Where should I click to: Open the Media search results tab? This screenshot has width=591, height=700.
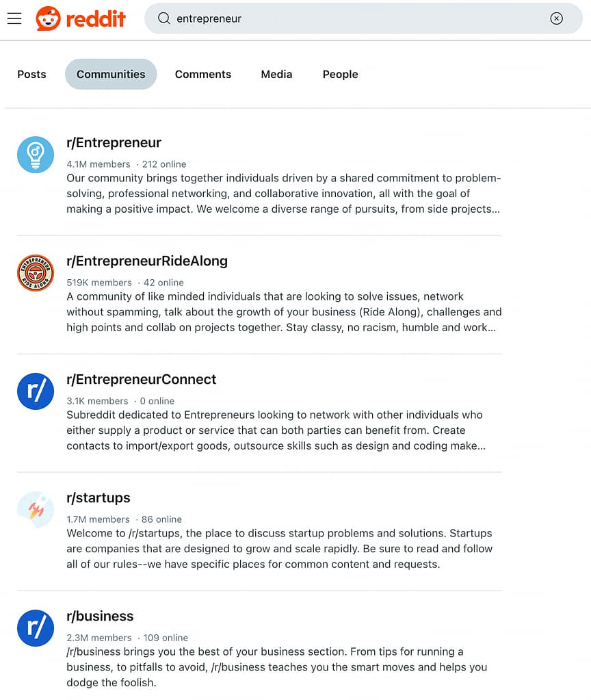pos(276,74)
